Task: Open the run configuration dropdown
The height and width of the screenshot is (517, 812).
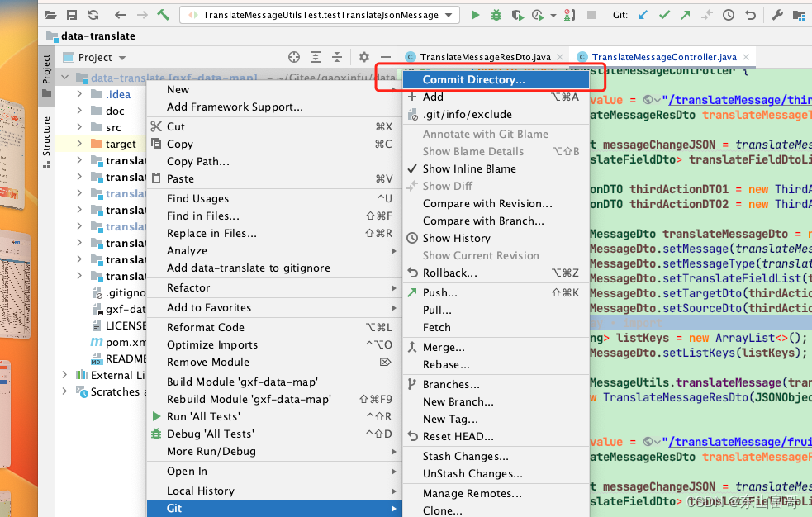Action: pos(449,15)
